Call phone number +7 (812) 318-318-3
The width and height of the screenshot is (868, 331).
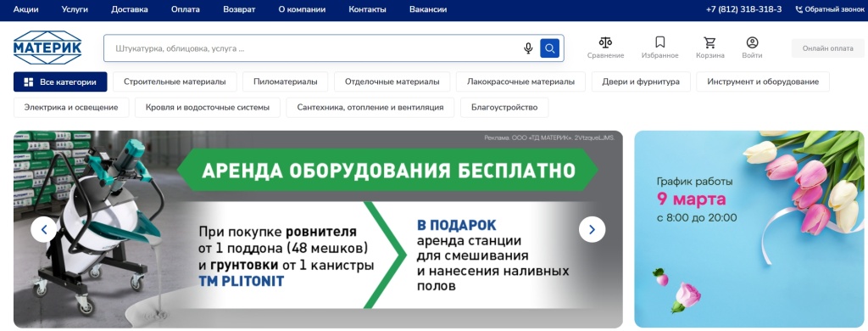[x=744, y=9]
